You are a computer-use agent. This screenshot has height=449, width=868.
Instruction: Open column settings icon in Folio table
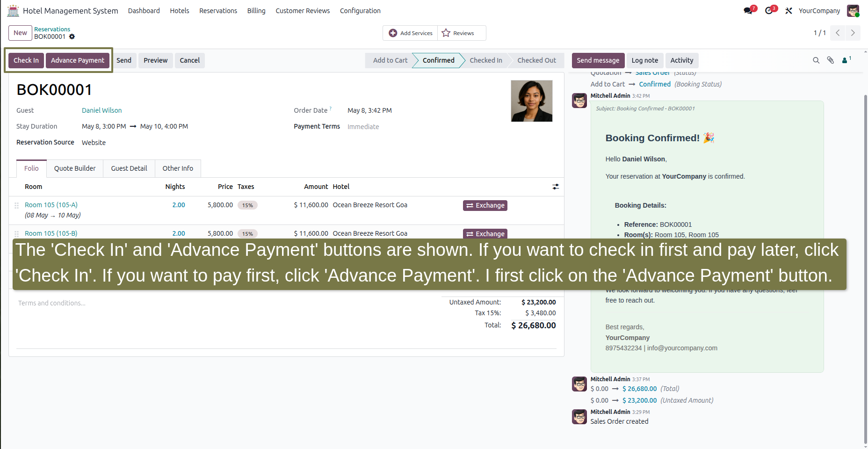pos(556,187)
